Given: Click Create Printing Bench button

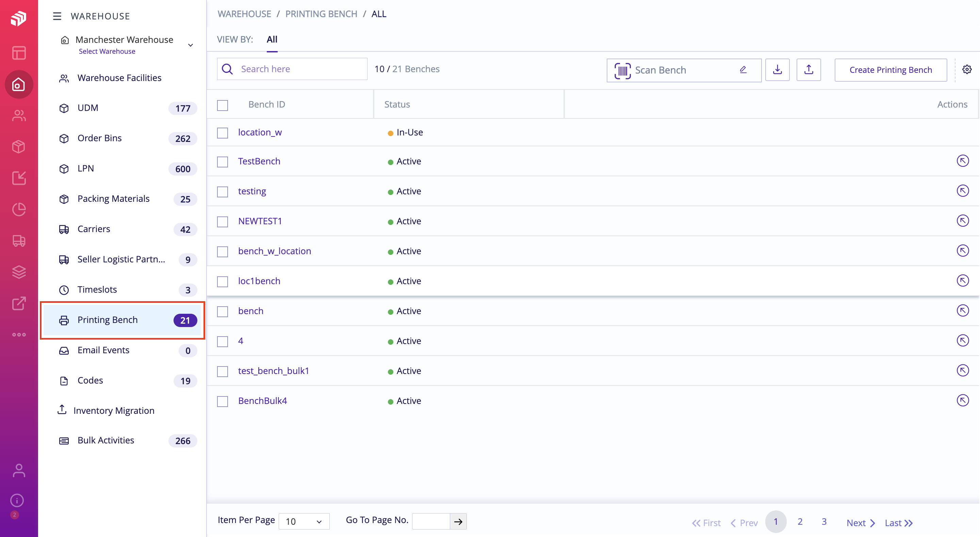Looking at the screenshot, I should [891, 70].
